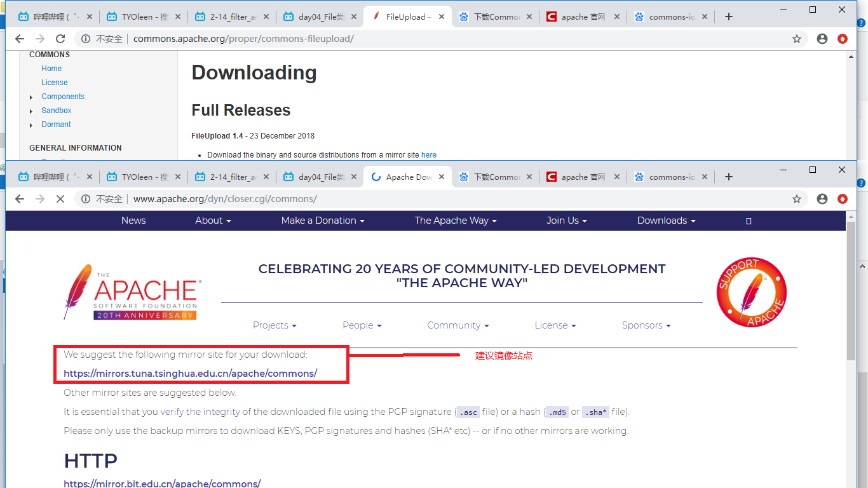Switch to 下载Common tab in the upper window
The height and width of the screenshot is (488, 868).
[x=496, y=17]
